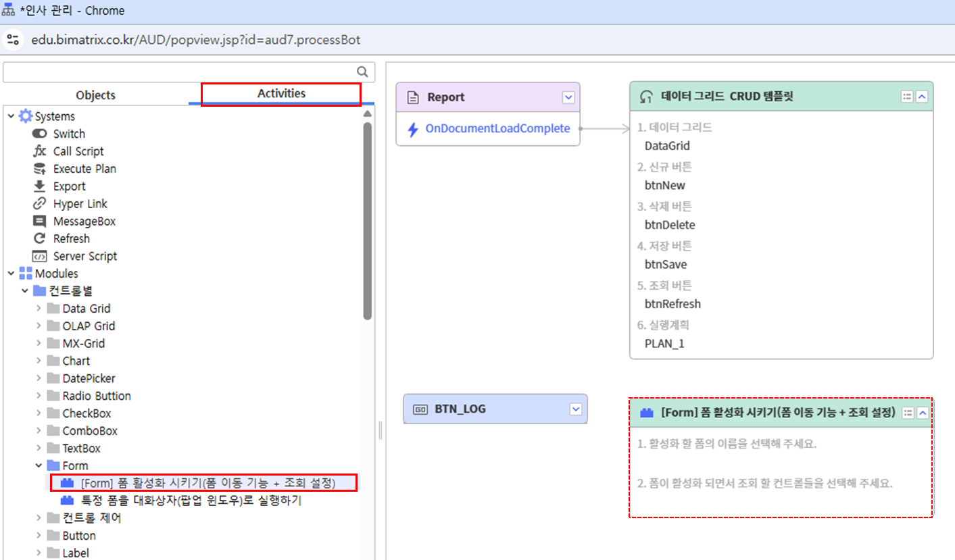Click the Refresh activity icon
Image resolution: width=955 pixels, height=560 pixels.
pos(39,239)
